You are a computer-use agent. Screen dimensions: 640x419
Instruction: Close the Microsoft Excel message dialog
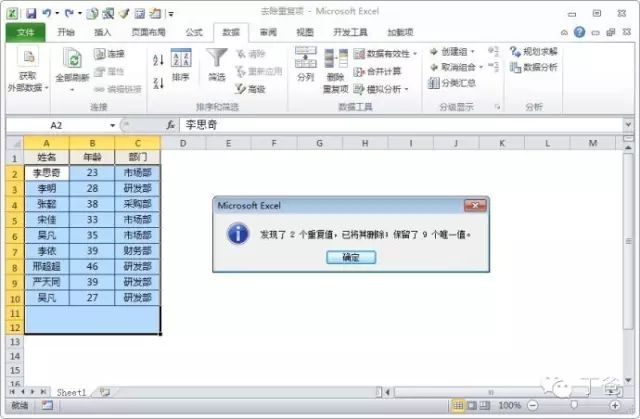click(475, 205)
